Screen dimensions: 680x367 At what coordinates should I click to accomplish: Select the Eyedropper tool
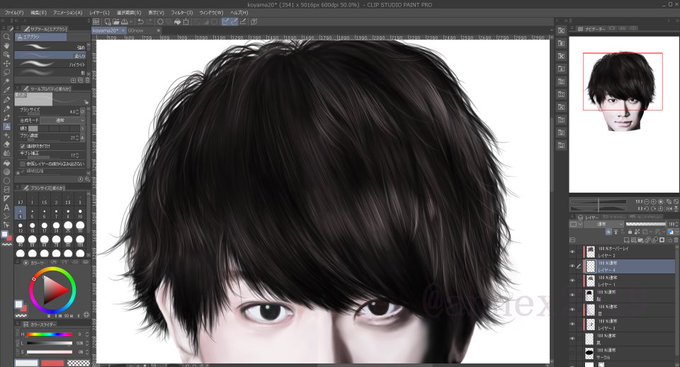7,90
